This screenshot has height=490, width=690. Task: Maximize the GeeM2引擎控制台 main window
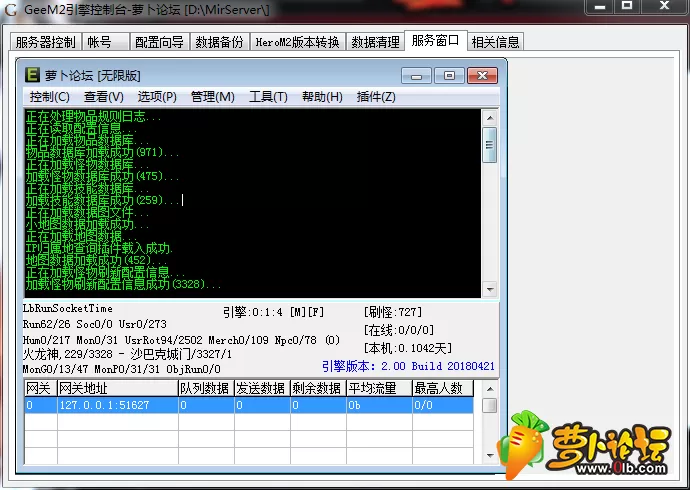click(x=627, y=7)
